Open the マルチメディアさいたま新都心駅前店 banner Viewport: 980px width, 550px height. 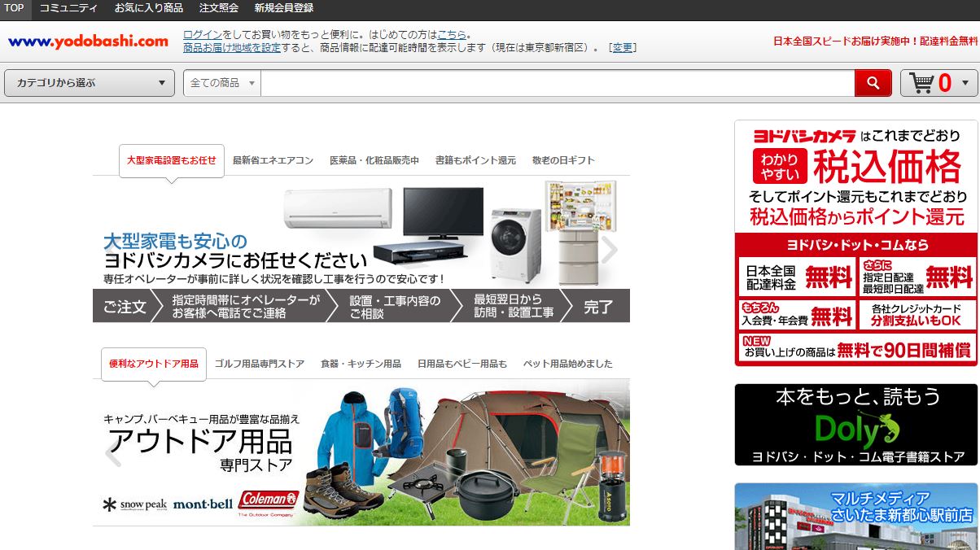855,517
